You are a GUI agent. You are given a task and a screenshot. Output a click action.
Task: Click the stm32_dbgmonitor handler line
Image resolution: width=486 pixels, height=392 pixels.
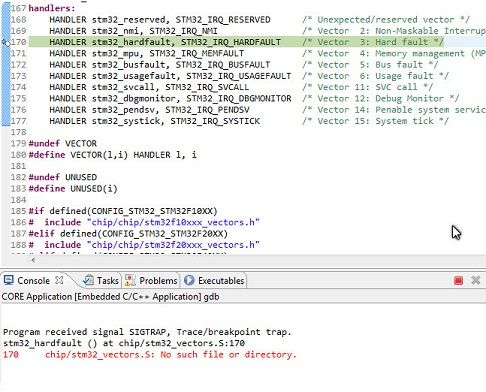[170, 99]
